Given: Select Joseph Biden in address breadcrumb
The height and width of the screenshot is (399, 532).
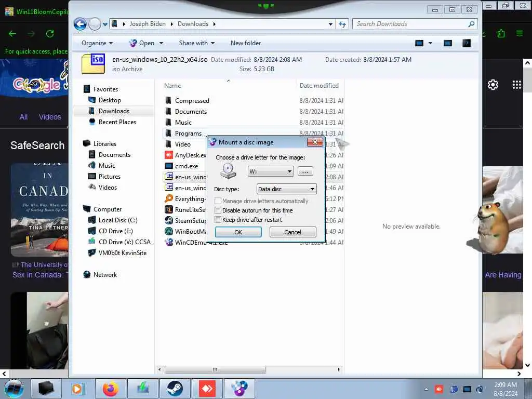Looking at the screenshot, I should (148, 24).
